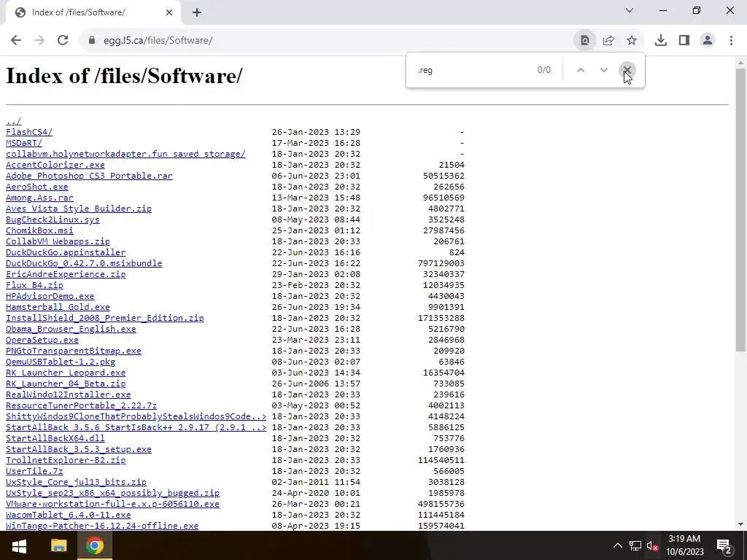Click the Flux_B4.zip link
This screenshot has width=747, height=560.
point(34,285)
